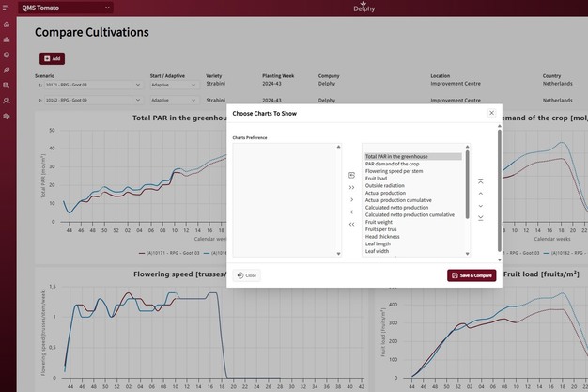
Task: Close the Choose Charts dialog with X
Action: (x=491, y=113)
